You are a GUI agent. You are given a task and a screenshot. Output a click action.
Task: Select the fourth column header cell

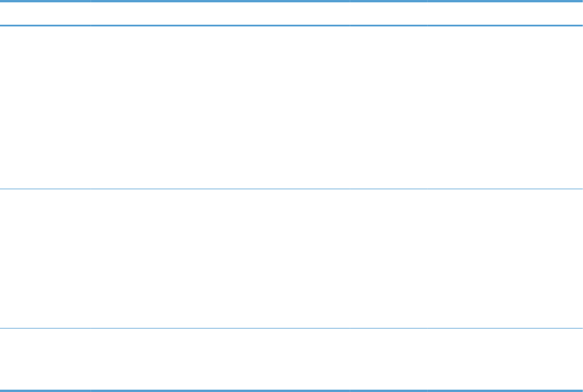(504, 14)
